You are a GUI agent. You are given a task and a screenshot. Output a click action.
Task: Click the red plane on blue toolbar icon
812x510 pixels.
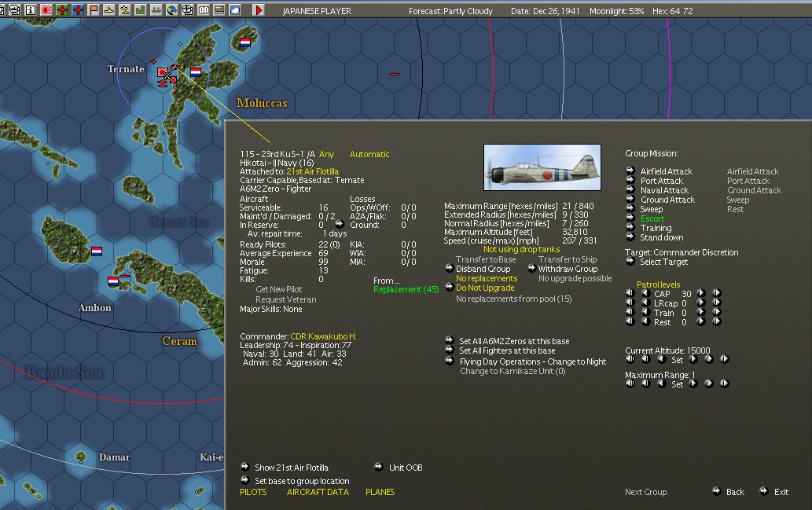(x=78, y=10)
